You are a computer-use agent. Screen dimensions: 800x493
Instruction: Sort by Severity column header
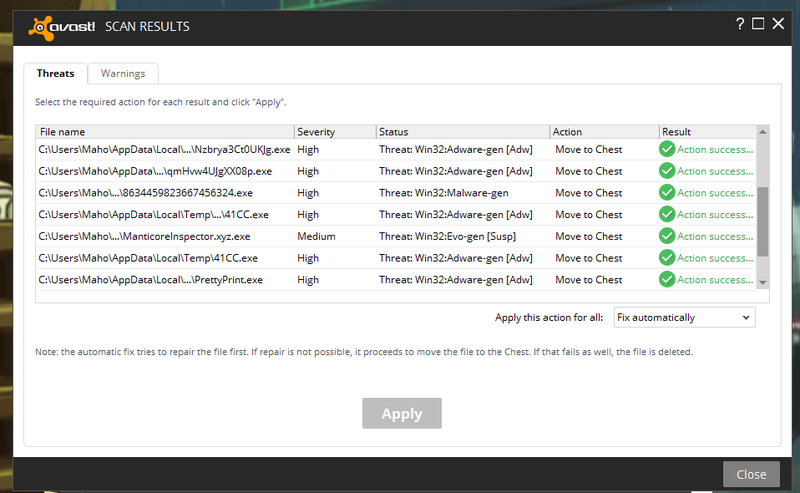click(x=335, y=132)
